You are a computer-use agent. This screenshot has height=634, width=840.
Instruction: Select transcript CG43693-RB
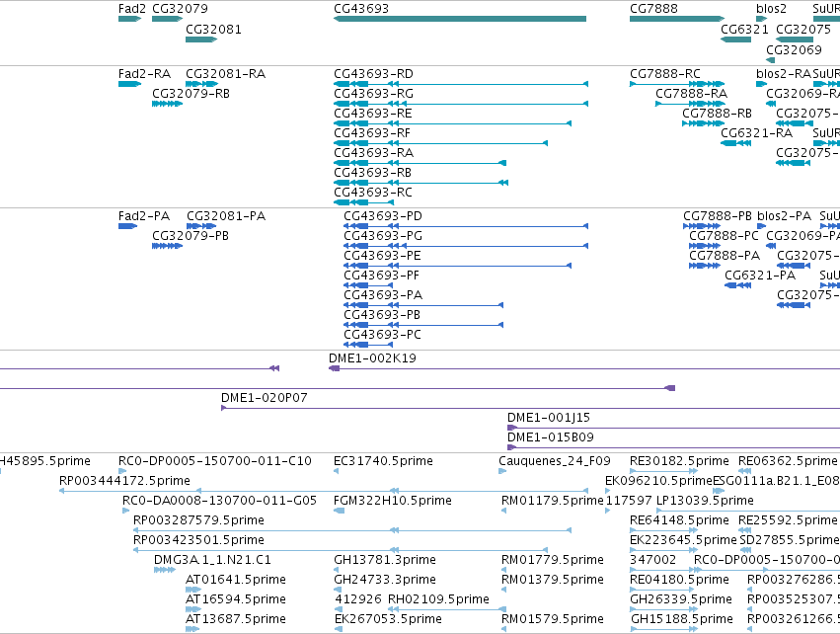pyautogui.click(x=420, y=183)
